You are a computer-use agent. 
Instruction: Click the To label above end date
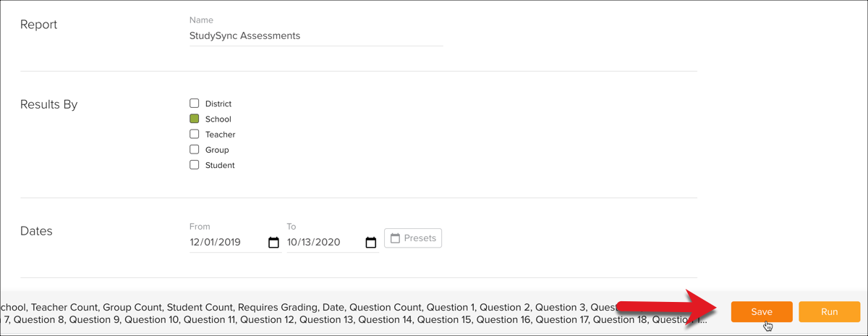click(292, 227)
